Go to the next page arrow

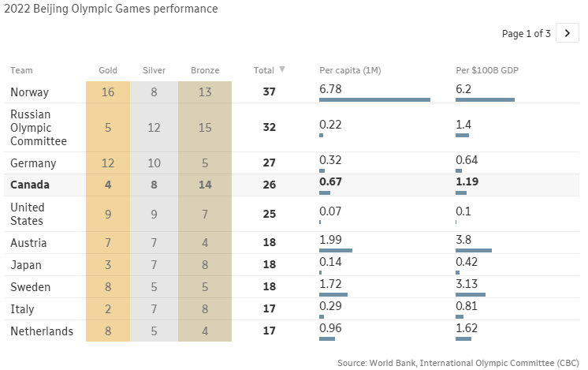tap(567, 33)
